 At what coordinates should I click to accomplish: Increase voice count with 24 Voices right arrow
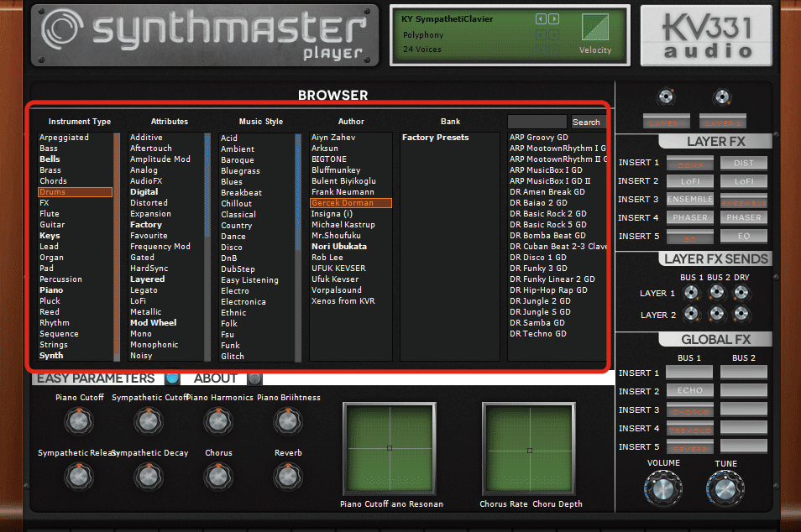tap(553, 50)
